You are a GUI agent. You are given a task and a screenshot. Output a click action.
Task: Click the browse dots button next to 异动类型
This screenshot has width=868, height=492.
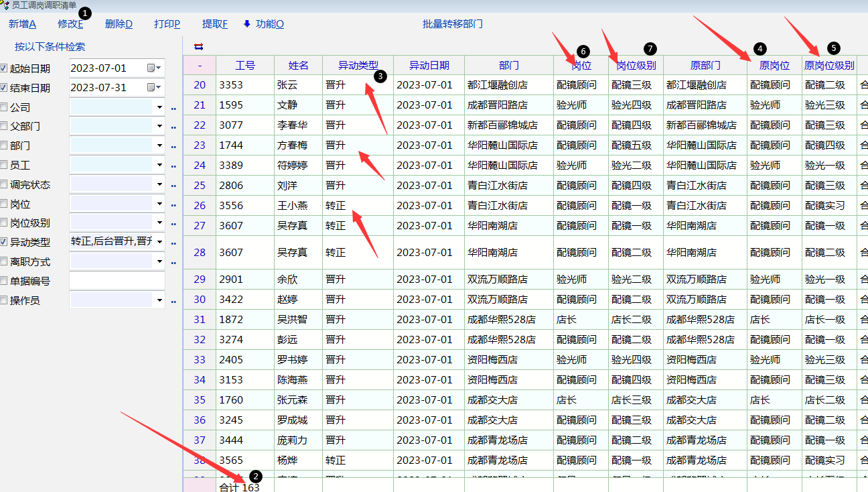173,243
